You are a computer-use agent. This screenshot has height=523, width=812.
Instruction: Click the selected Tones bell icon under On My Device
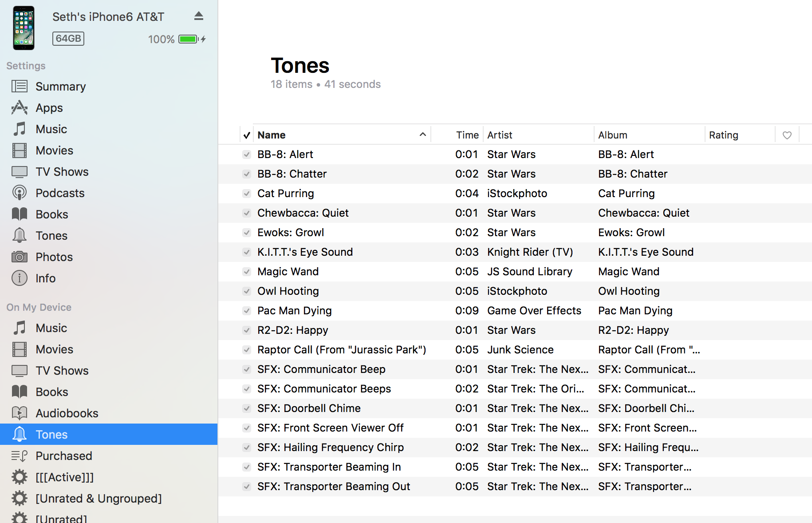point(20,434)
